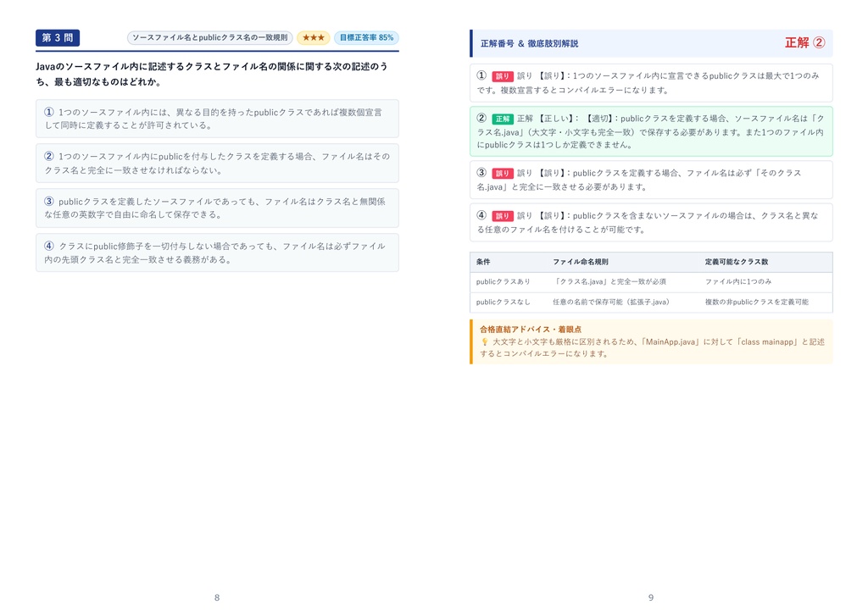Image resolution: width=868 pixels, height=616 pixels.
Task: Click page number 8
Action: point(217,597)
